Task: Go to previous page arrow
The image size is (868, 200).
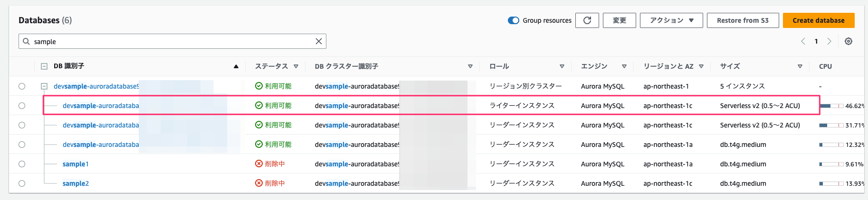Action: click(x=803, y=41)
